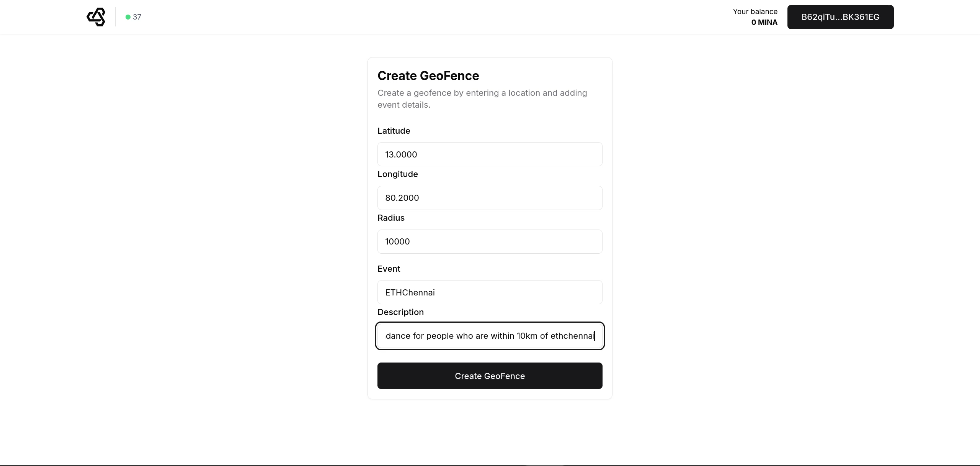Click the block height number 37
980x466 pixels.
(137, 17)
